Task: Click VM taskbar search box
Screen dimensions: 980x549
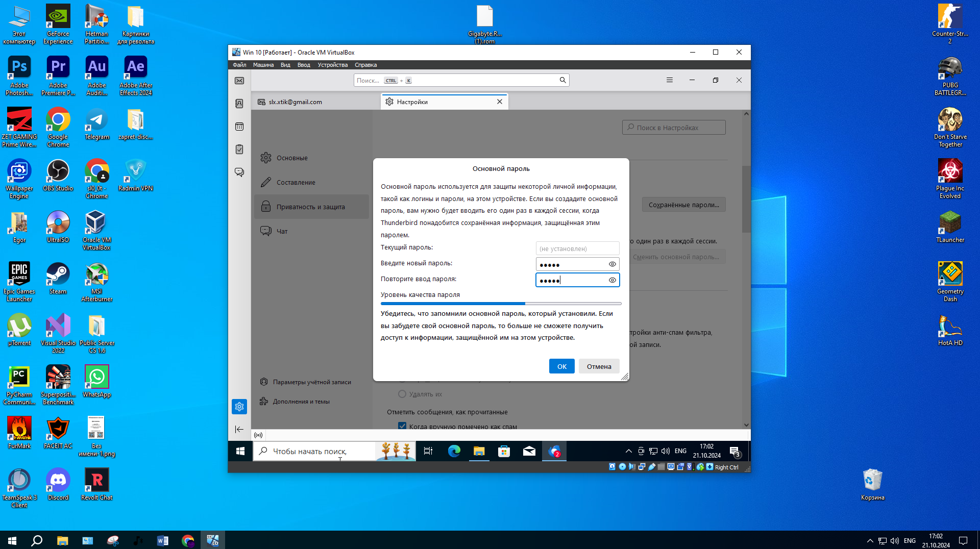Action: click(334, 451)
